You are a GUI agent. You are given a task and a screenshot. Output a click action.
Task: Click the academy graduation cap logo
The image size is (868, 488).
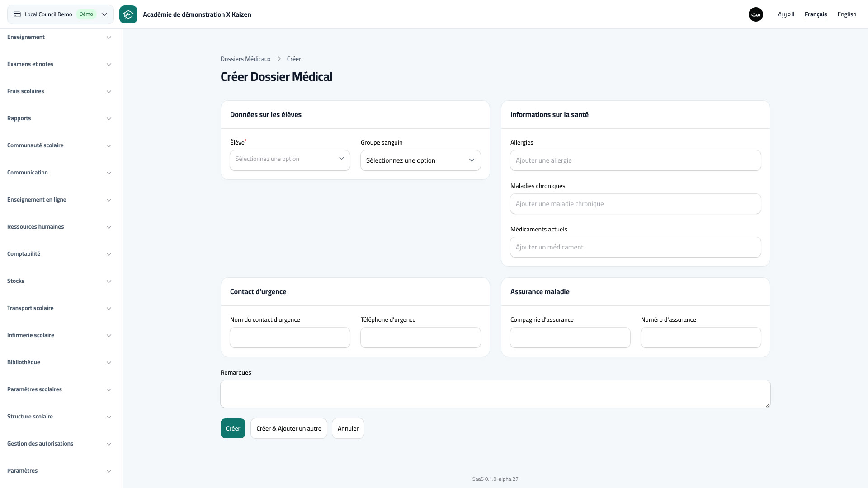click(128, 14)
